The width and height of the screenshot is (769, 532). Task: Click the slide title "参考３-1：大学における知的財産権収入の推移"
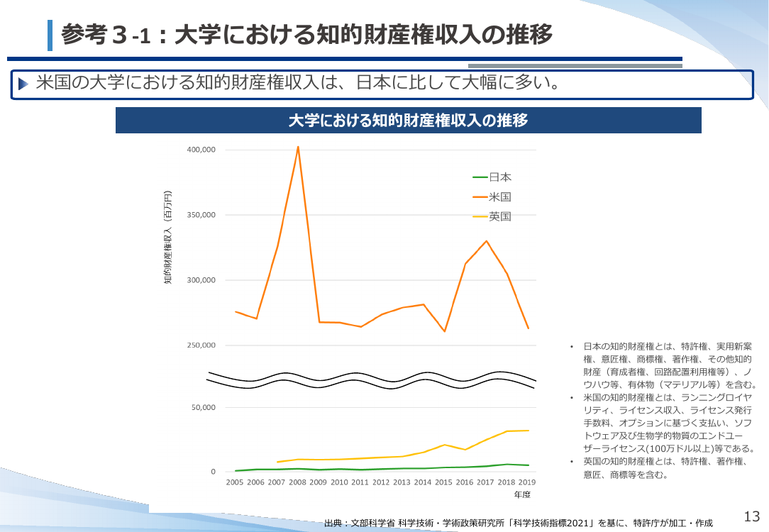point(306,35)
